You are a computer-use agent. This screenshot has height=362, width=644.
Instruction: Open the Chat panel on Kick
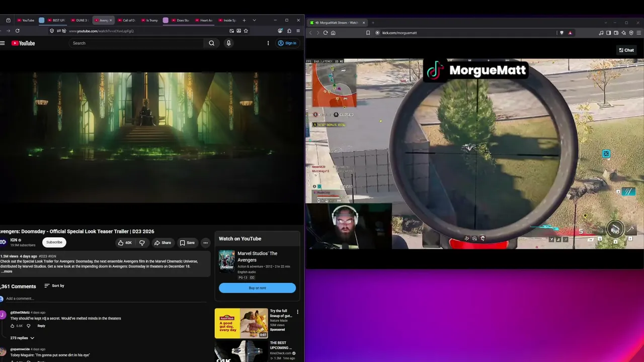(x=626, y=50)
